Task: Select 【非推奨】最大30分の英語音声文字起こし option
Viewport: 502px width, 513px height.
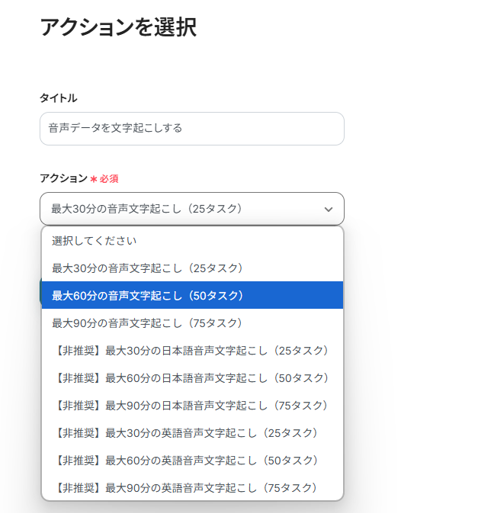Action: pyautogui.click(x=192, y=433)
